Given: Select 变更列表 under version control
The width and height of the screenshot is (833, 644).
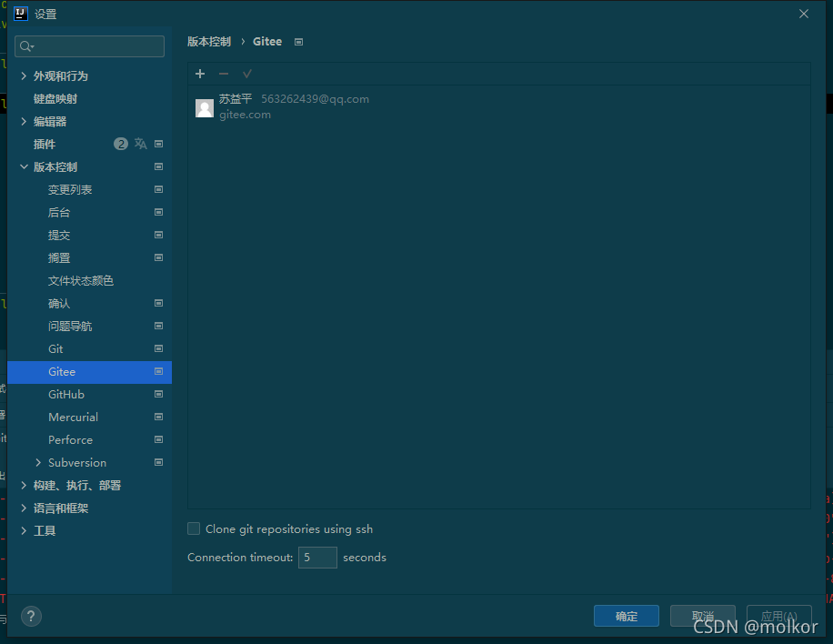Looking at the screenshot, I should [70, 190].
